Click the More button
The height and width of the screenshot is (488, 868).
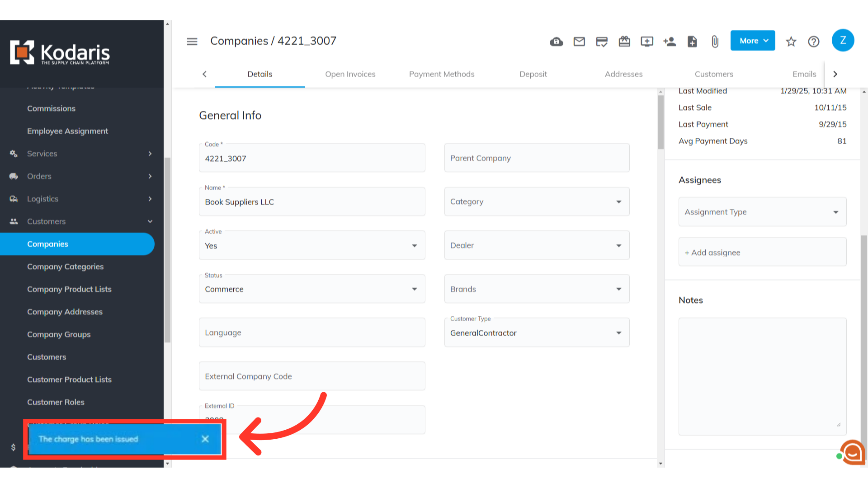click(x=753, y=41)
